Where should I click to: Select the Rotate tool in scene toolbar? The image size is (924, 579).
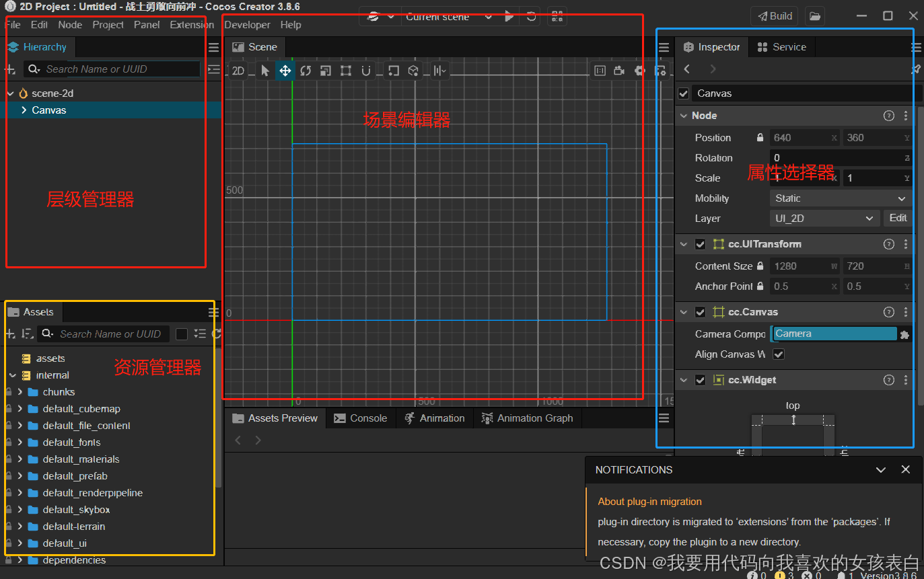(x=306, y=70)
